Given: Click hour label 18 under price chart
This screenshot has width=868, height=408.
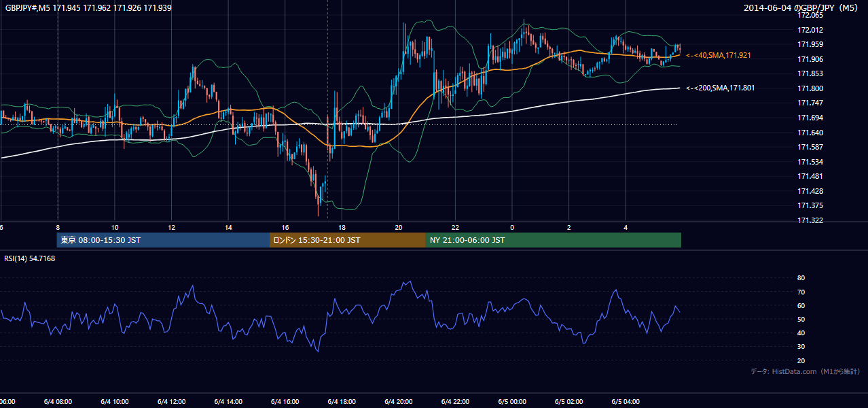Looking at the screenshot, I should (342, 227).
